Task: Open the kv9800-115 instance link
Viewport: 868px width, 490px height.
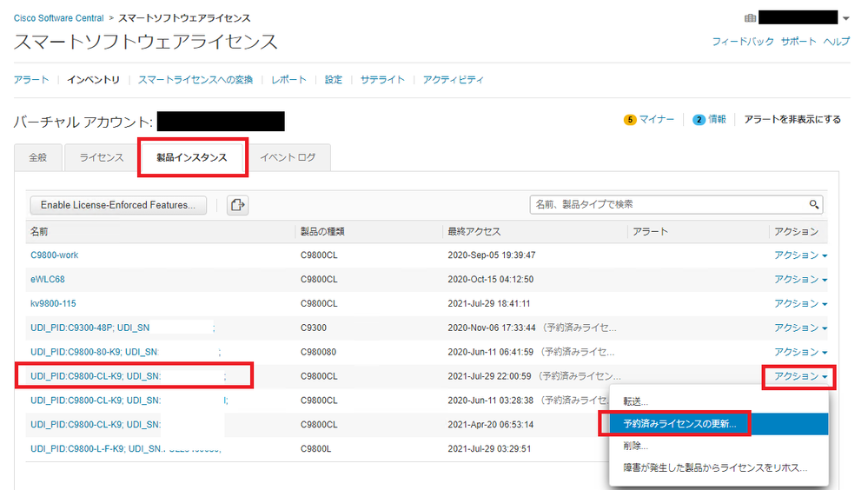Action: click(53, 303)
